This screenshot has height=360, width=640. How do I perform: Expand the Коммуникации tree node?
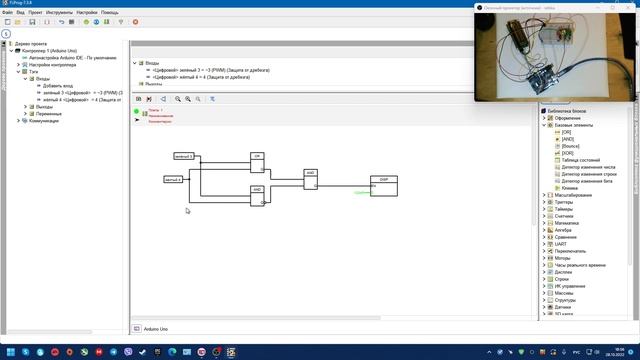pos(18,121)
